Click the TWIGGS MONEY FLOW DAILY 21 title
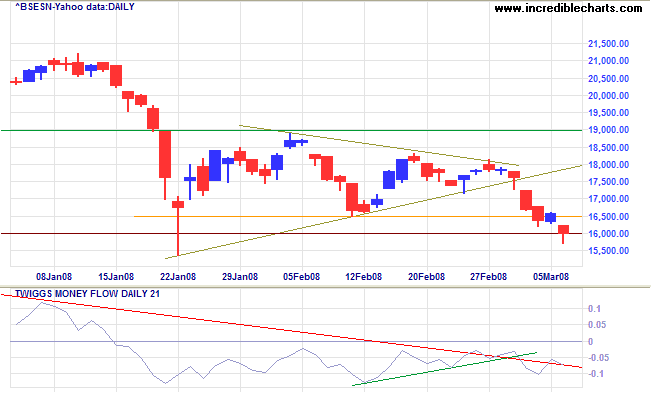Screen dimensions: 651x395 88,294
